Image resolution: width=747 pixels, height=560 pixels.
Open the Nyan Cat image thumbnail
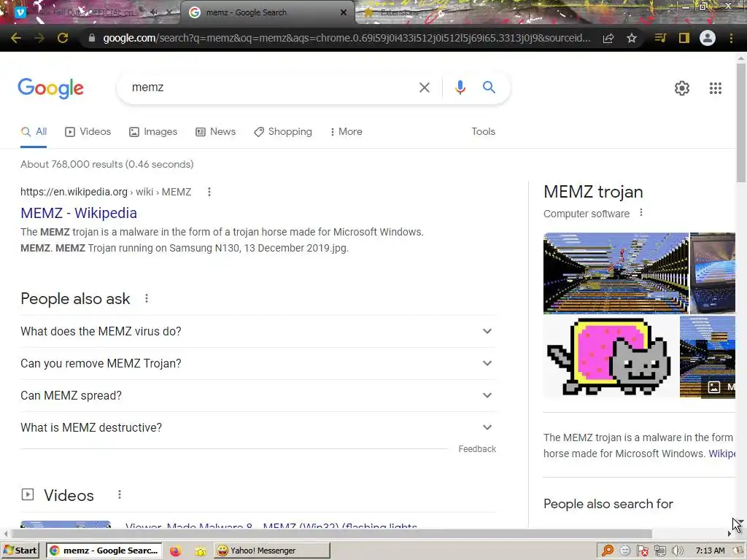click(611, 357)
